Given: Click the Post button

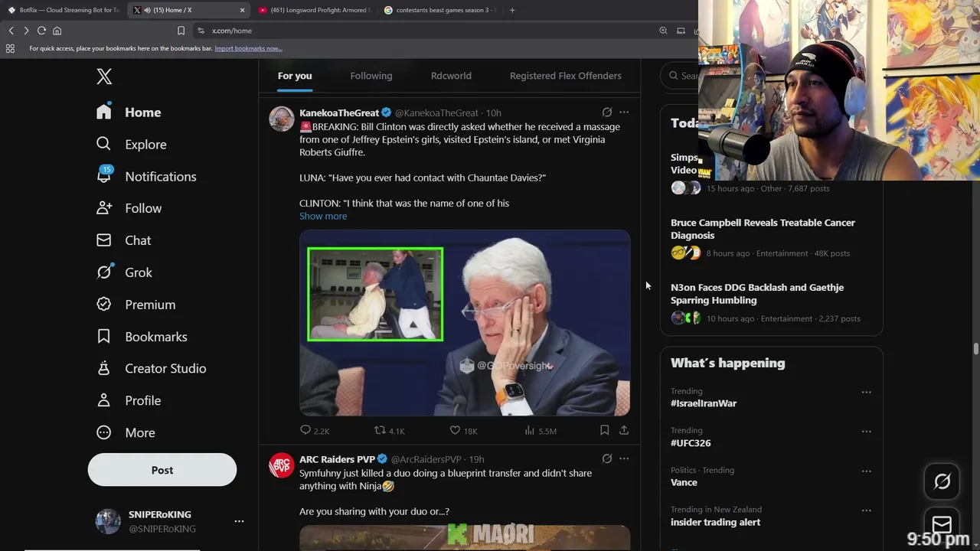Looking at the screenshot, I should pyautogui.click(x=162, y=470).
